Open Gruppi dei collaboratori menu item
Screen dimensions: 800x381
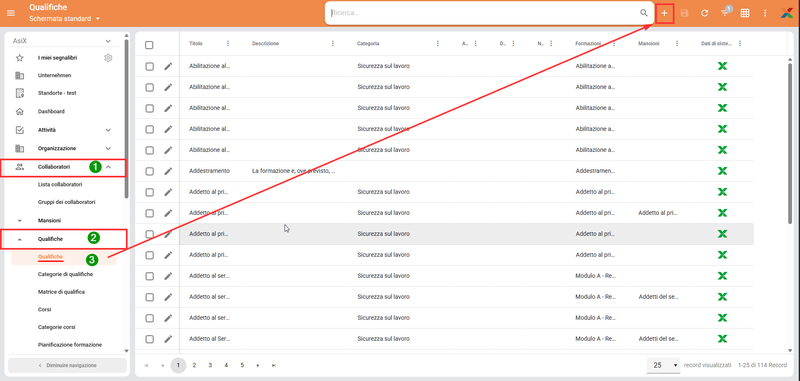click(66, 202)
